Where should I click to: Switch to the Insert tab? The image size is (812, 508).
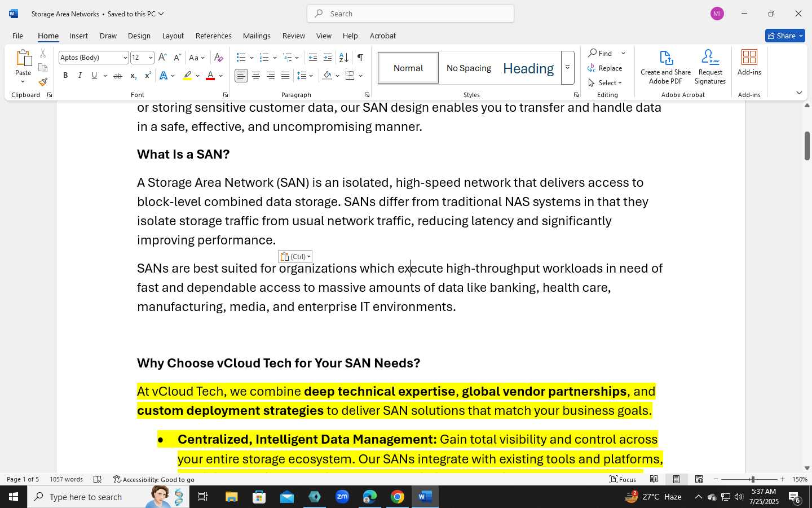tap(79, 36)
